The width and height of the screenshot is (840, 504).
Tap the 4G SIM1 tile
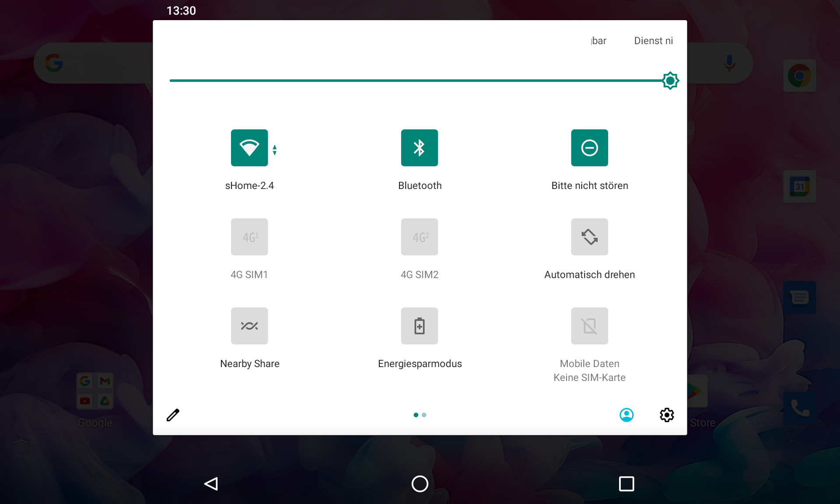[x=249, y=237]
